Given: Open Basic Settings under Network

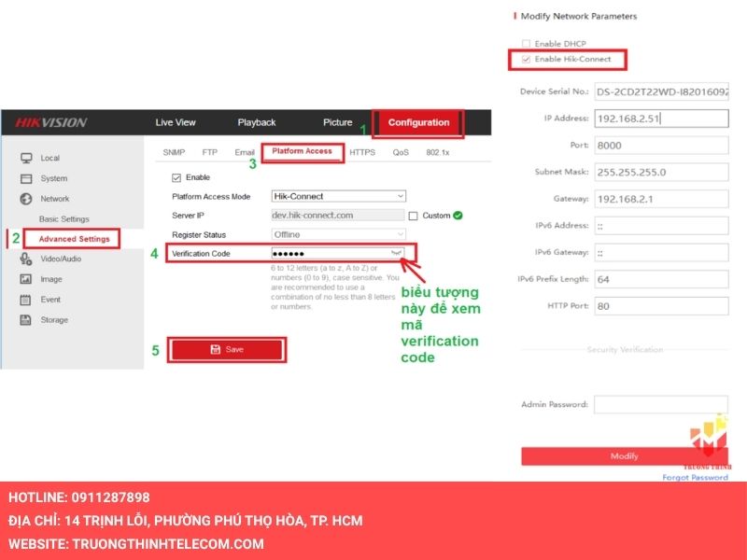Looking at the screenshot, I should point(63,219).
